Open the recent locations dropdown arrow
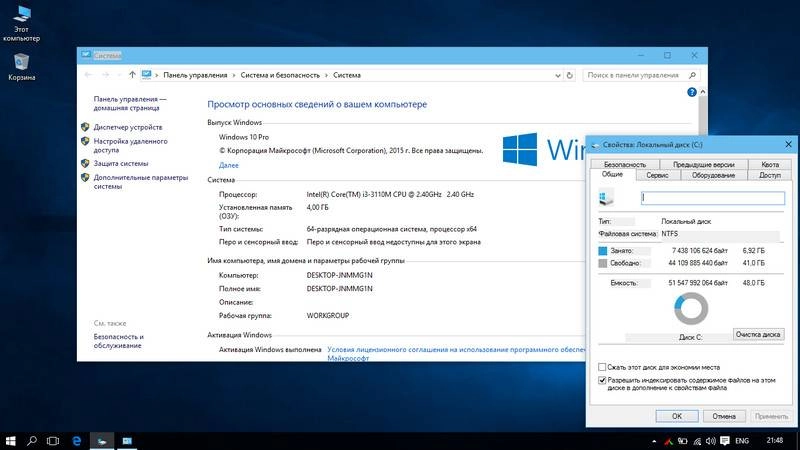Viewport: 800px width, 450px height. click(119, 76)
